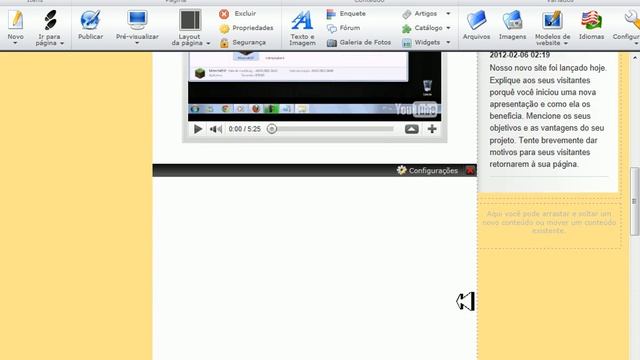Click the Excluir red cross icon

coord(224,14)
